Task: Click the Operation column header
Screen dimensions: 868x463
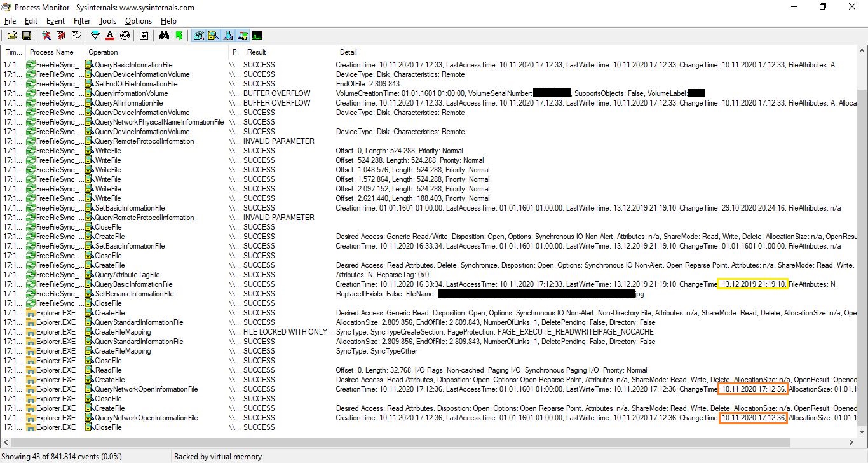Action: click(156, 52)
